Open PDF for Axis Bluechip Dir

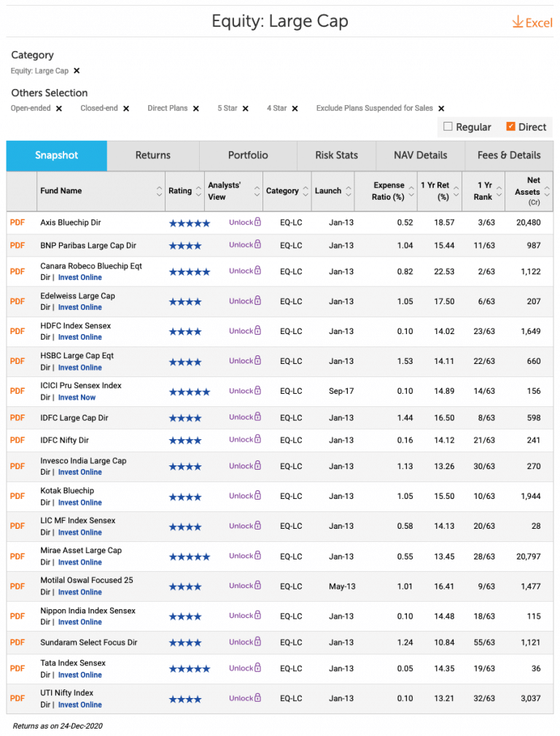click(x=17, y=222)
